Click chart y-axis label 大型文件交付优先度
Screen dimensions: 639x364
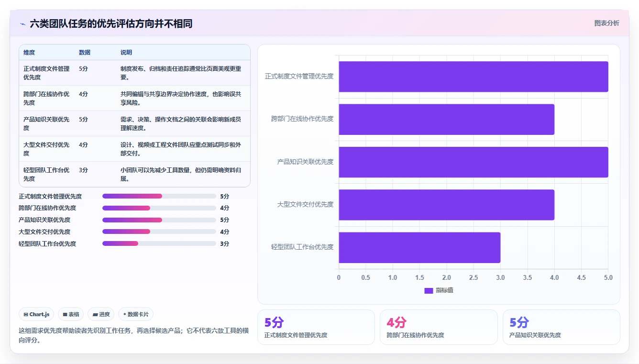[x=305, y=204]
